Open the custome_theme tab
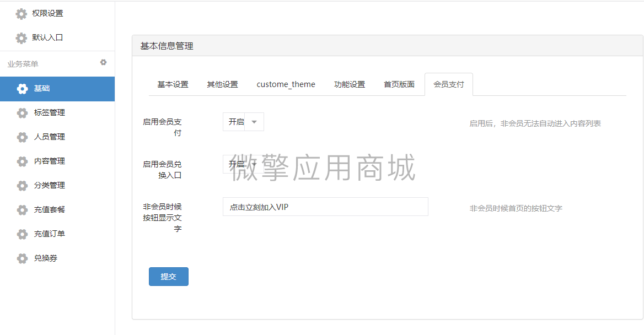644x335 pixels. click(286, 84)
